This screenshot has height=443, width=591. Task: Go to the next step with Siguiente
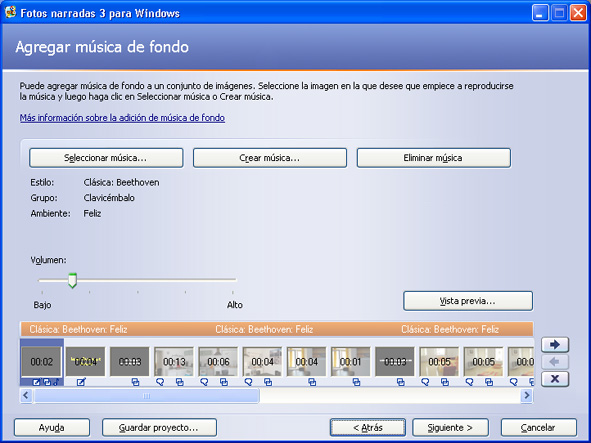tap(450, 428)
